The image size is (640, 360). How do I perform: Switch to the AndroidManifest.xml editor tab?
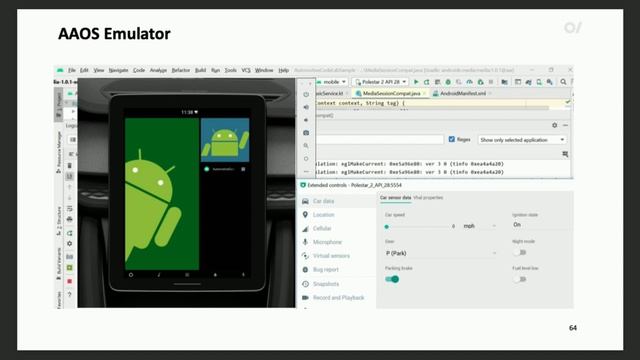[x=462, y=93]
